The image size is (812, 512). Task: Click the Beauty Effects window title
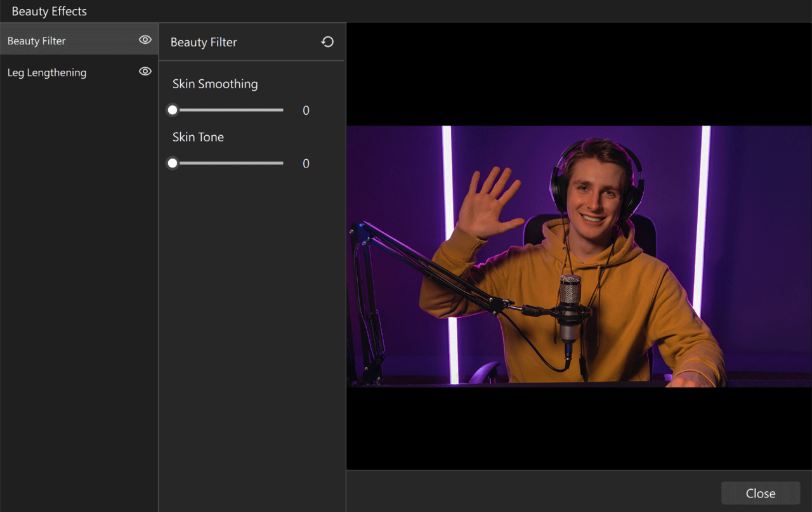point(49,11)
